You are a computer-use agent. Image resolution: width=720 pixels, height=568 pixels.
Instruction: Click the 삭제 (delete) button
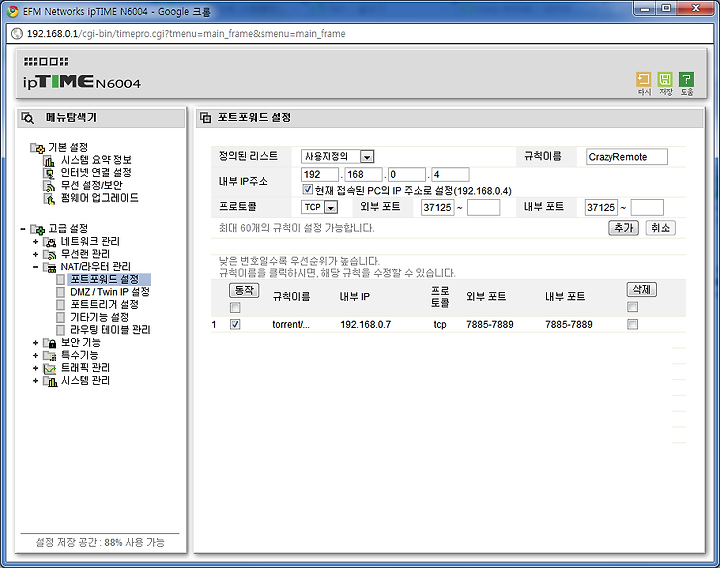click(x=641, y=289)
